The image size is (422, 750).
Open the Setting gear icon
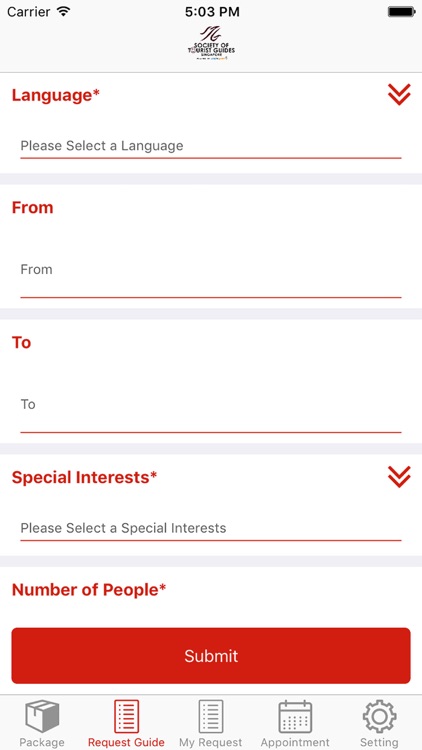coord(379,716)
